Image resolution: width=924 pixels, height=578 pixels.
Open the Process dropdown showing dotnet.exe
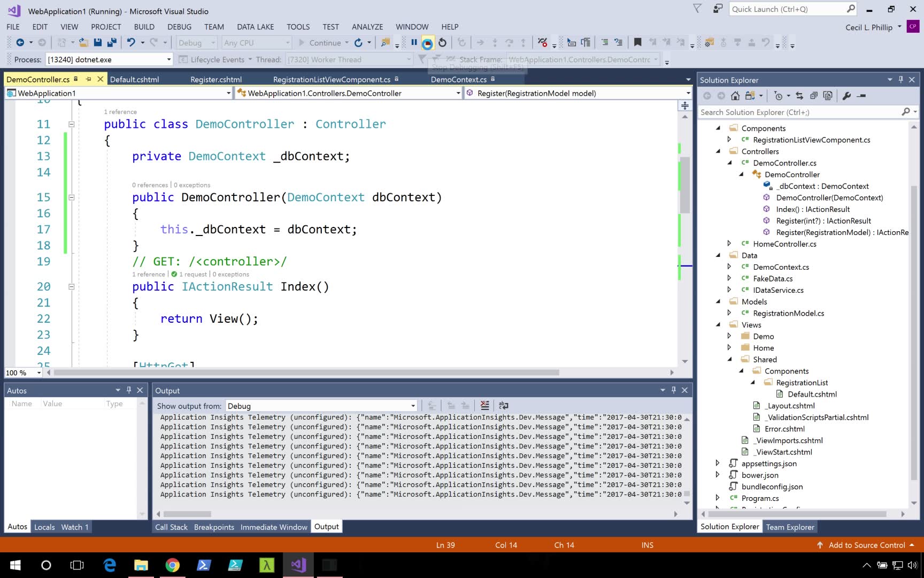tap(169, 59)
